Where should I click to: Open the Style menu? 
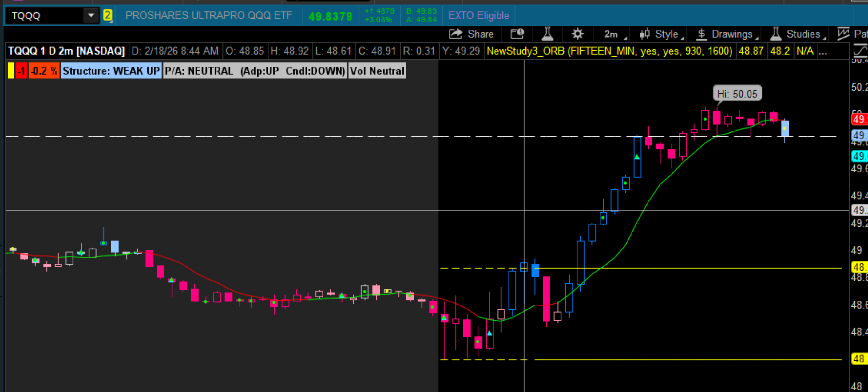(667, 34)
